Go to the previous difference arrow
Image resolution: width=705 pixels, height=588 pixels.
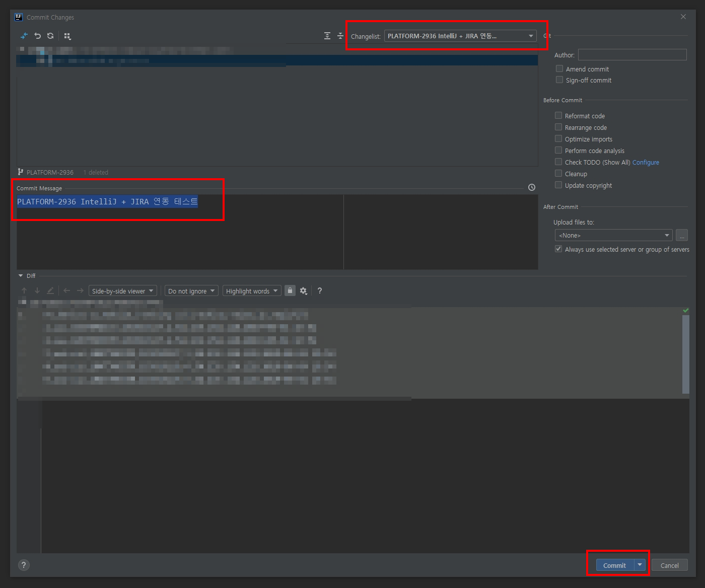tap(24, 290)
